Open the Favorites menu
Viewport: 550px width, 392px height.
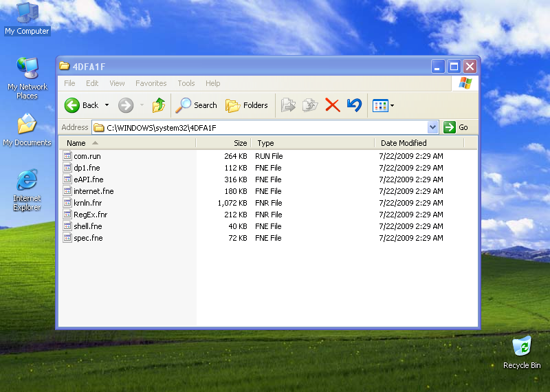(x=151, y=83)
